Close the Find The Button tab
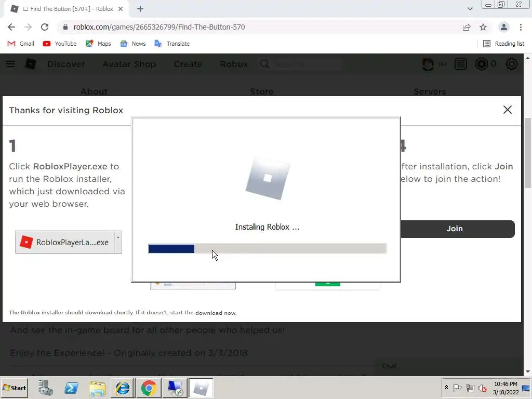The image size is (532, 399). pos(121,9)
